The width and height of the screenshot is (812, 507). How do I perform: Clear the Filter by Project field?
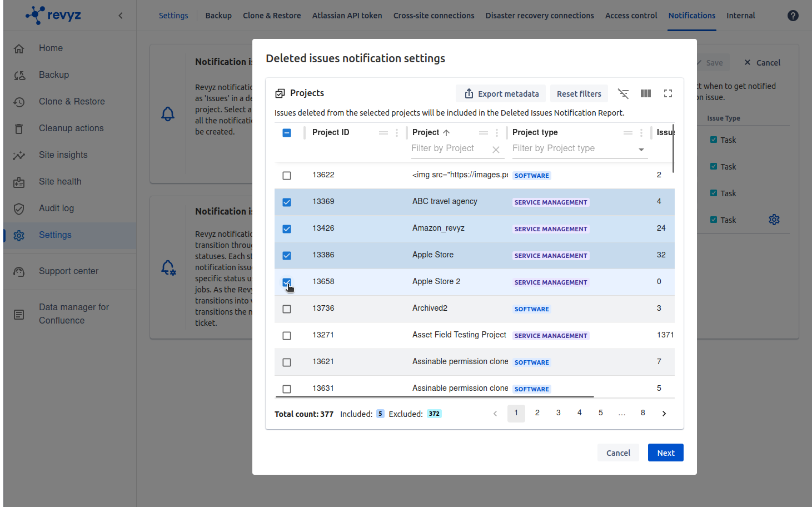[496, 150]
